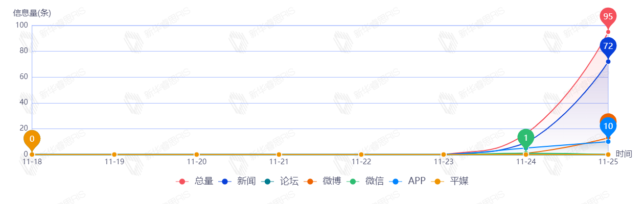The image size is (644, 204).
Task: Click the 11-25 x-axis date label
Action: point(608,162)
